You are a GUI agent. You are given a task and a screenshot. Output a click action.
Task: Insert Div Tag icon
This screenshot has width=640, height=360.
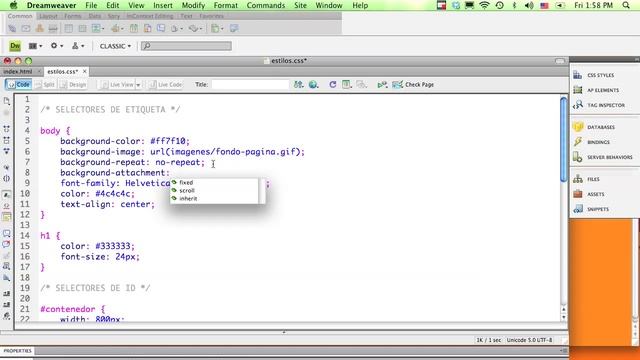pyautogui.click(x=82, y=29)
